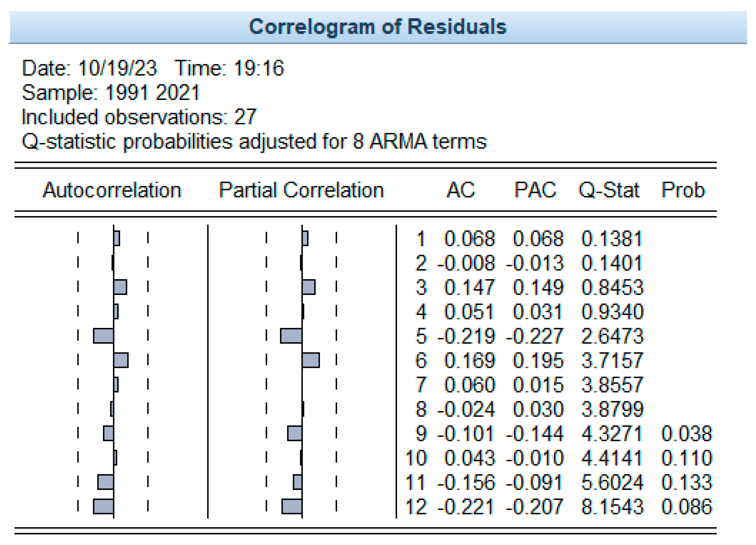Click the AC value -0.219

[x=466, y=336]
